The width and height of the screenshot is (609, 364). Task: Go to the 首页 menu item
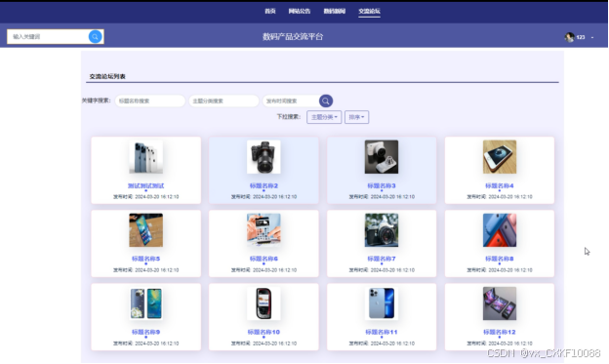[270, 11]
